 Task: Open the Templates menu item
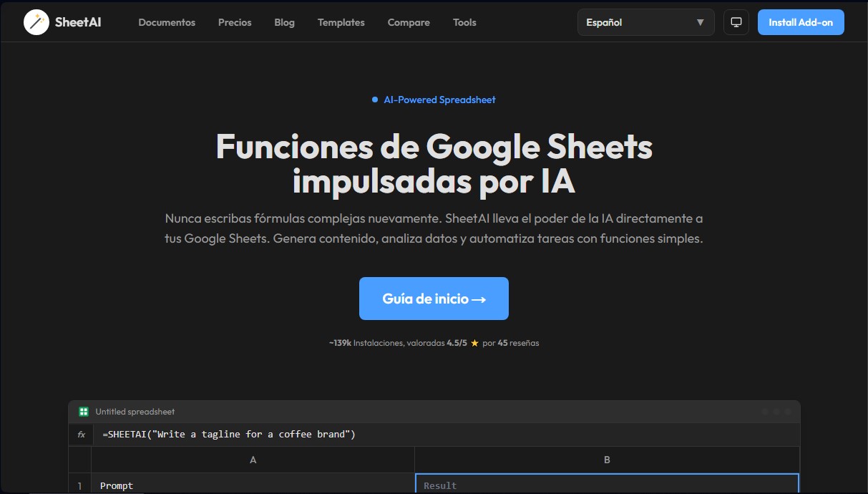[341, 22]
